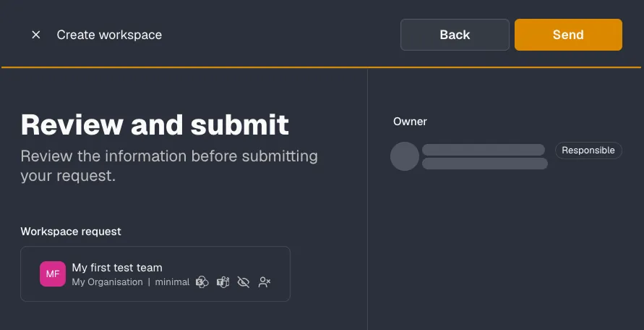Click the owner email placeholder bar
This screenshot has height=330, width=644.
485,164
